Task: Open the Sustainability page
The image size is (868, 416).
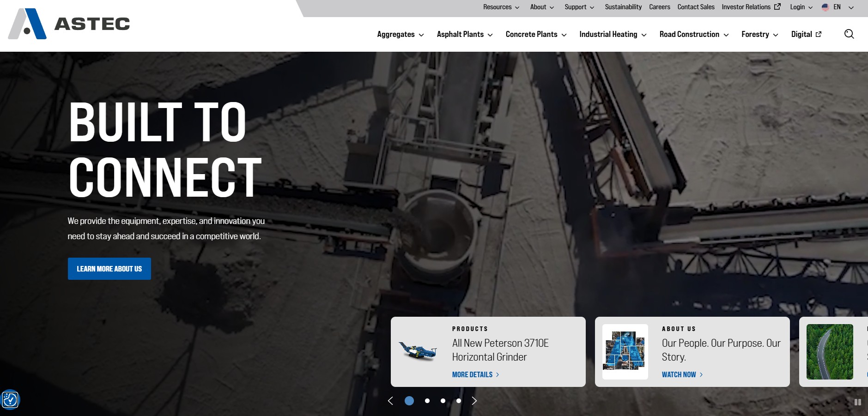Action: [623, 7]
